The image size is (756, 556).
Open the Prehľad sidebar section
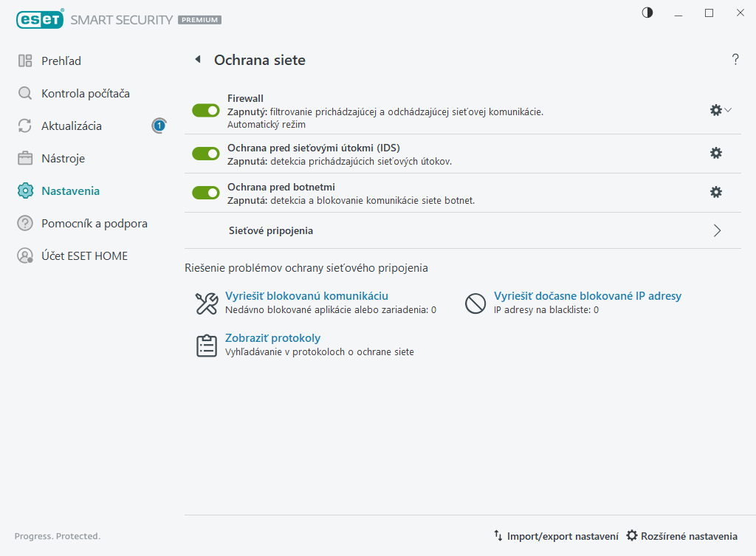[x=61, y=61]
